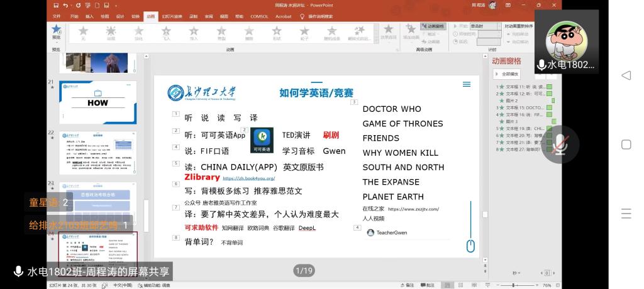Open the 设计 ribbon tab
The height and width of the screenshot is (289, 644).
pyautogui.click(x=119, y=16)
